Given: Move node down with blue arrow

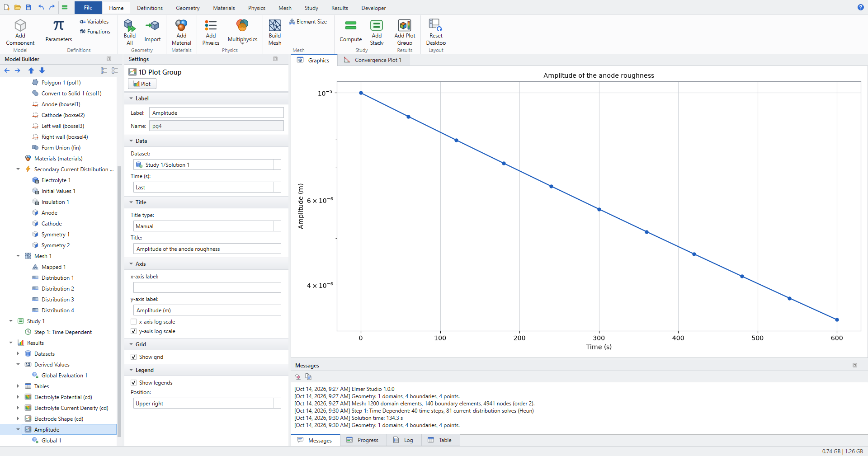Looking at the screenshot, I should [x=42, y=71].
